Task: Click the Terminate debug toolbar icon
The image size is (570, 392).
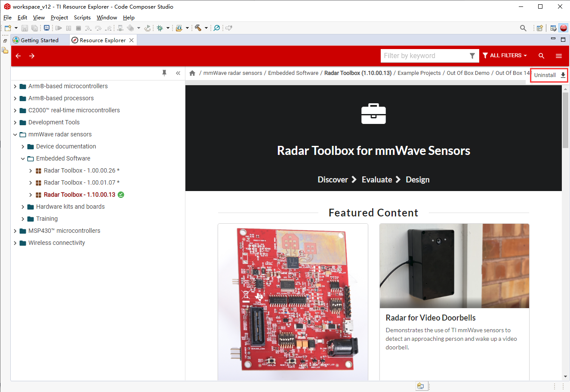Action: (x=78, y=28)
